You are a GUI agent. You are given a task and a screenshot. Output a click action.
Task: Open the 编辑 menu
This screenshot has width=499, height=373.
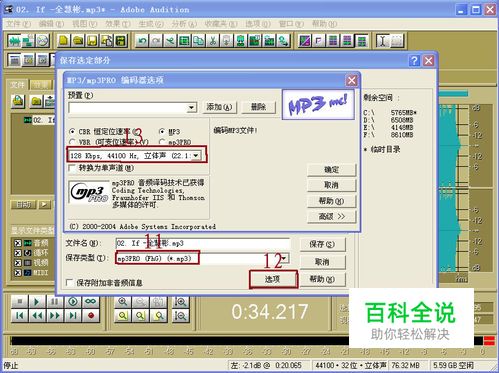click(x=51, y=24)
